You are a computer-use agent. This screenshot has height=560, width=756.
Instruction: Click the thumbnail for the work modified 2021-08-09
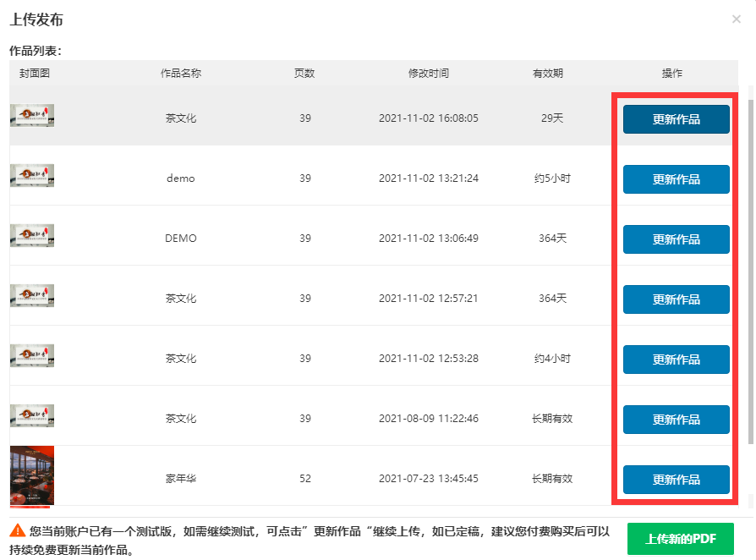click(x=32, y=416)
